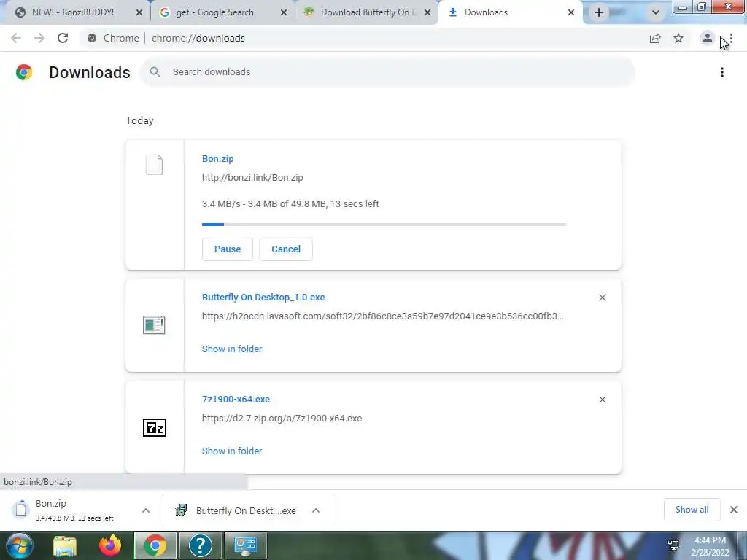Screen dimensions: 747x560
Task: Show 7z1900-x64.exe in folder
Action: (232, 451)
